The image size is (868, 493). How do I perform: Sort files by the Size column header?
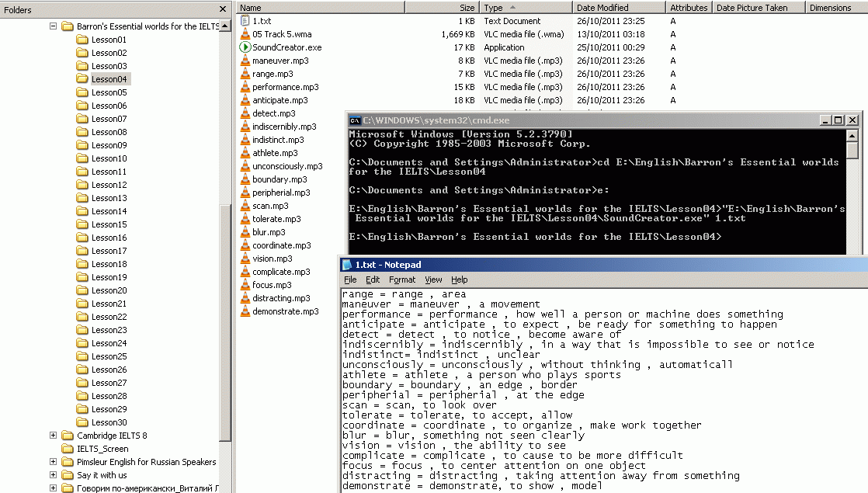point(442,8)
